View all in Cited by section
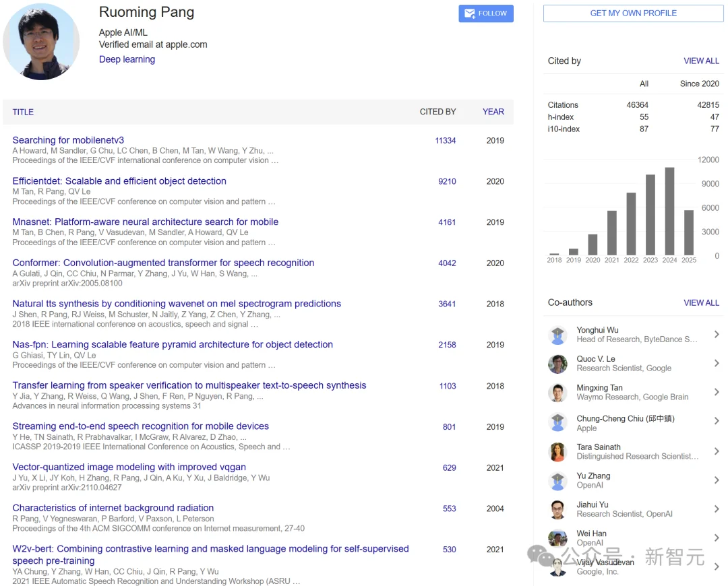This screenshot has width=728, height=586. tap(701, 61)
